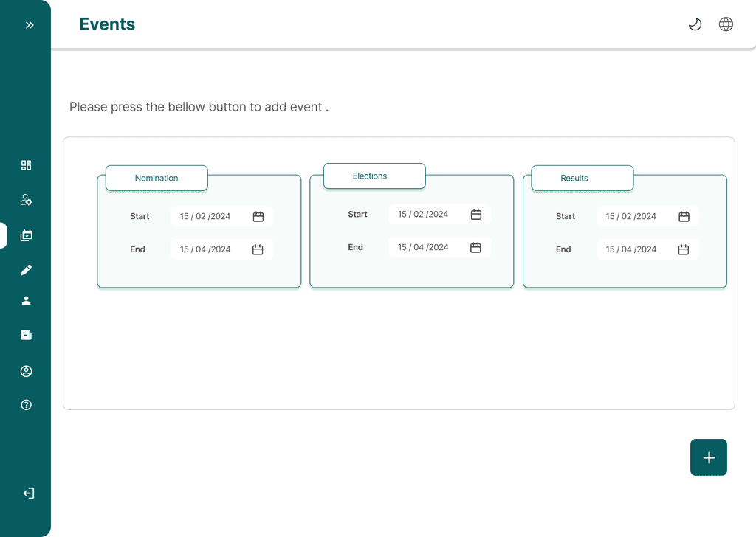
Task: Expand the sidebar with the double chevron
Action: tap(30, 25)
